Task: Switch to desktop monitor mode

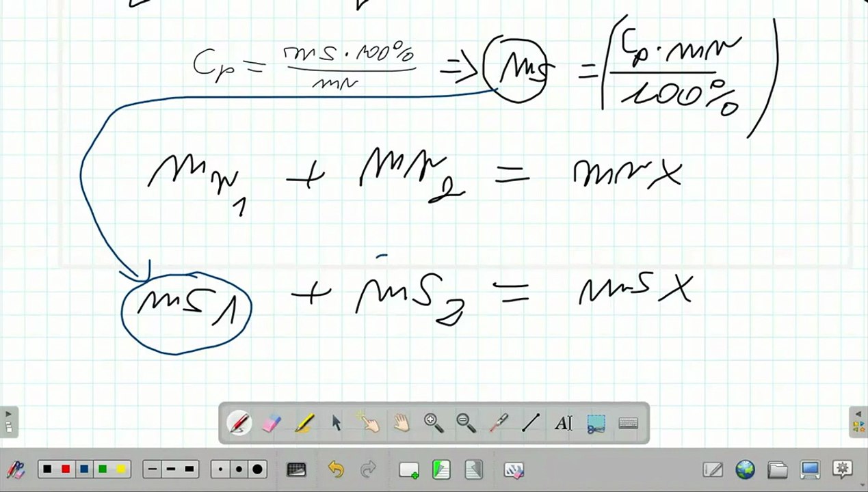Action: pos(810,469)
